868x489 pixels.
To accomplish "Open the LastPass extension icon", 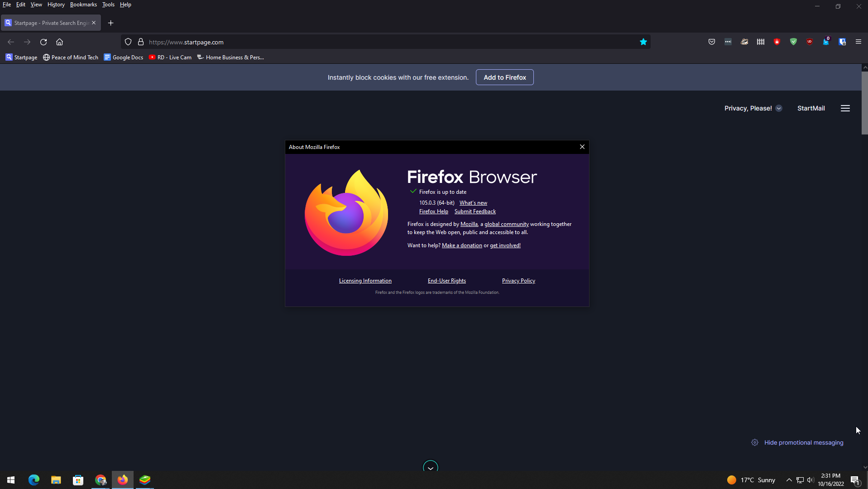I will (728, 42).
